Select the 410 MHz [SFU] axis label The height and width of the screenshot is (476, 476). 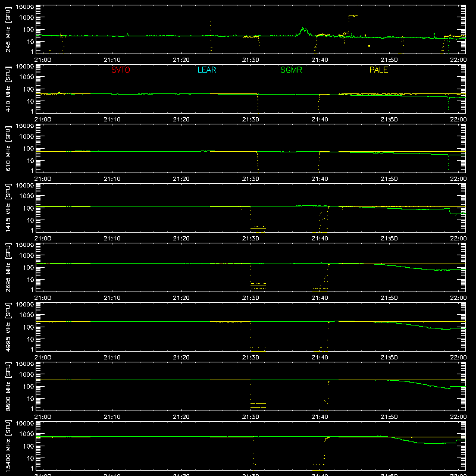(x=8, y=89)
